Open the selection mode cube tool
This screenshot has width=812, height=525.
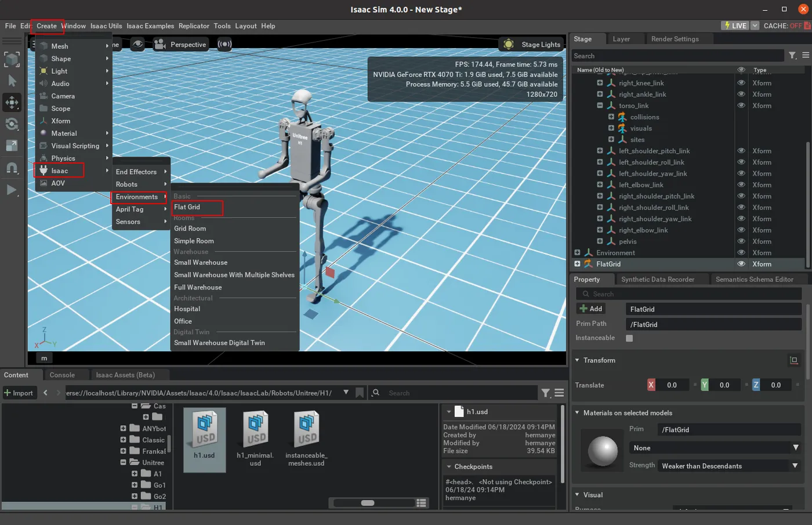coord(12,59)
